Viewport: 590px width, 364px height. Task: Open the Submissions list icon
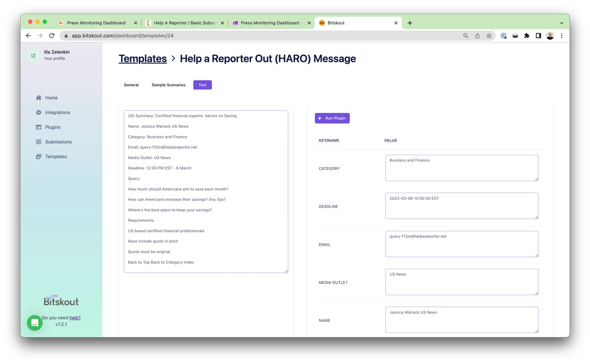click(x=38, y=142)
